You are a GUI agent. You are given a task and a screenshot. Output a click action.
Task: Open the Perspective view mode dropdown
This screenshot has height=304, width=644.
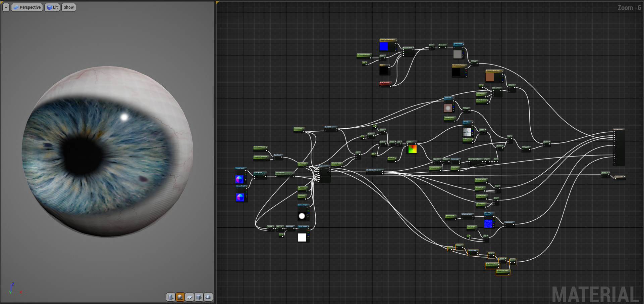pos(27,7)
